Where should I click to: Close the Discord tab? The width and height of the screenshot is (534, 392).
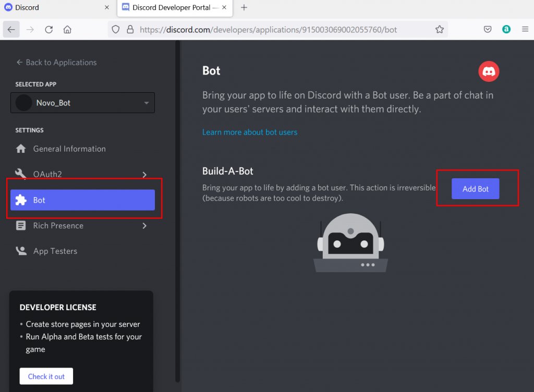pos(106,7)
